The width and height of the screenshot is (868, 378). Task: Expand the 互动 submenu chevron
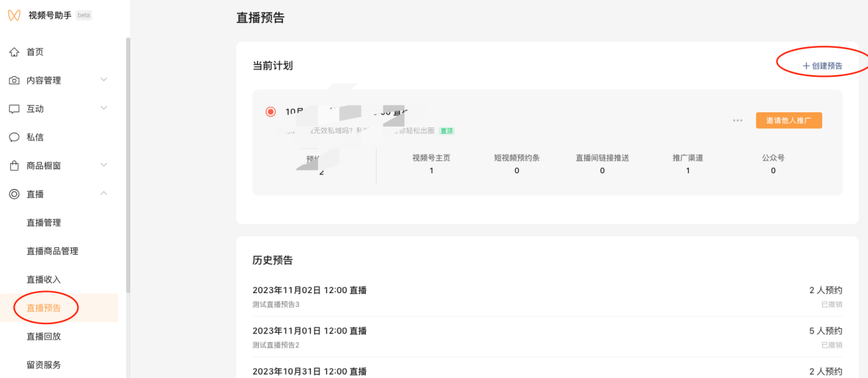pos(104,108)
